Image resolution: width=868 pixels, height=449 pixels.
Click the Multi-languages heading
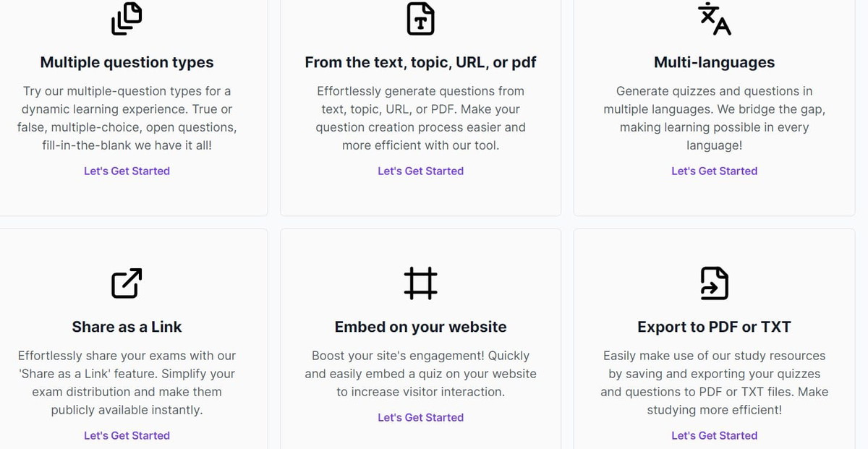pyautogui.click(x=714, y=62)
